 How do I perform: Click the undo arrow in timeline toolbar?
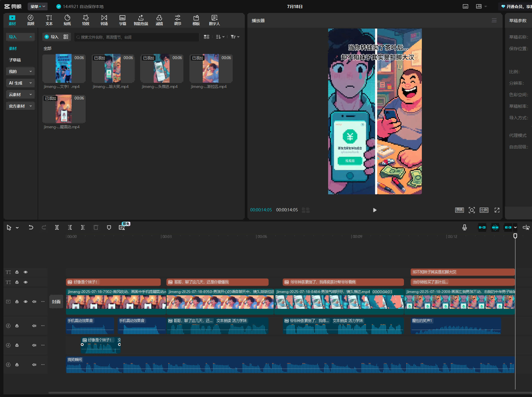pyautogui.click(x=31, y=227)
